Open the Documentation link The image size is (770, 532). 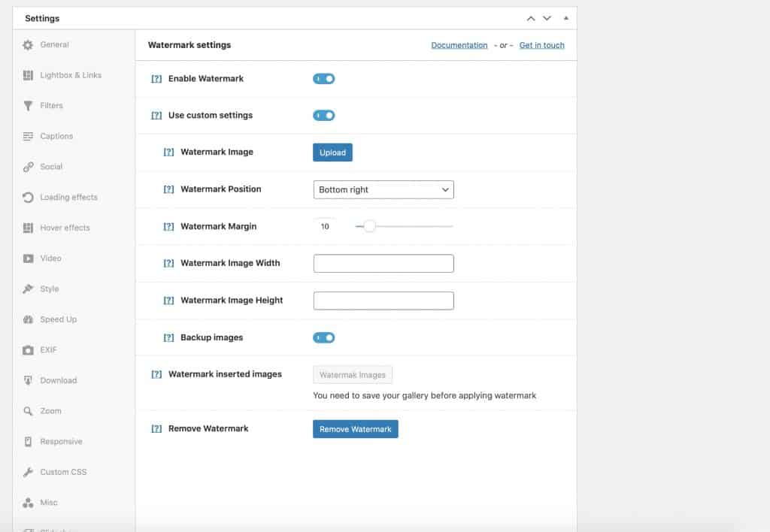tap(459, 44)
